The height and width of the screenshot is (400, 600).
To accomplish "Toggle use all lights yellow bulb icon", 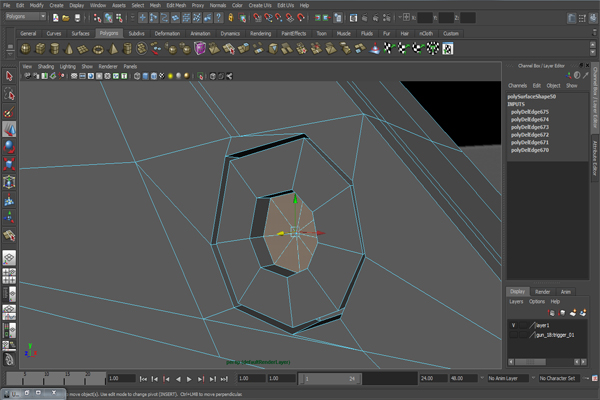I will (170, 76).
